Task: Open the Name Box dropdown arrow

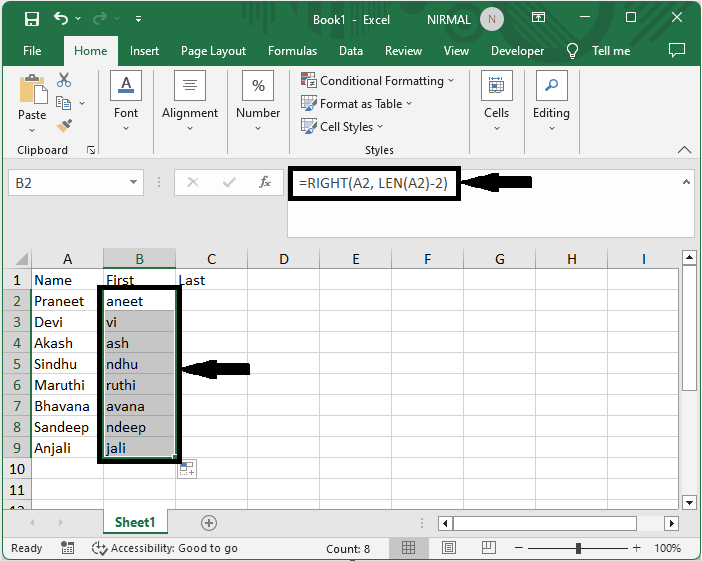Action: point(133,182)
